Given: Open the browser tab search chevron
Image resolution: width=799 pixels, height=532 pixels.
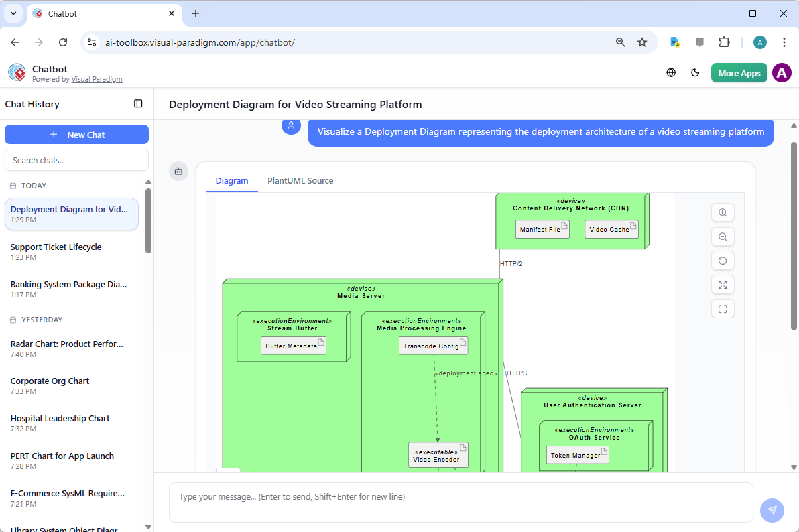Looking at the screenshot, I should click(13, 13).
